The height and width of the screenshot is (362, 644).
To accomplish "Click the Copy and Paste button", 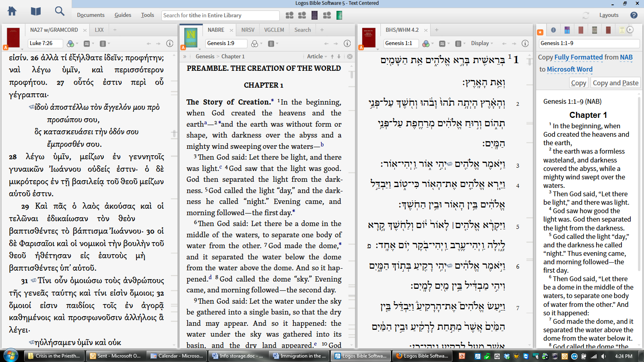I will coord(615,83).
